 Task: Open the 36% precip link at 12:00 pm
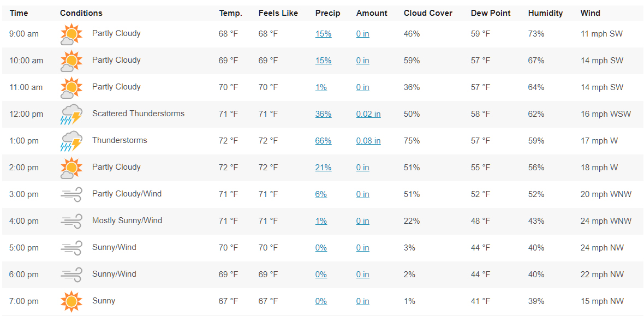[x=323, y=114]
